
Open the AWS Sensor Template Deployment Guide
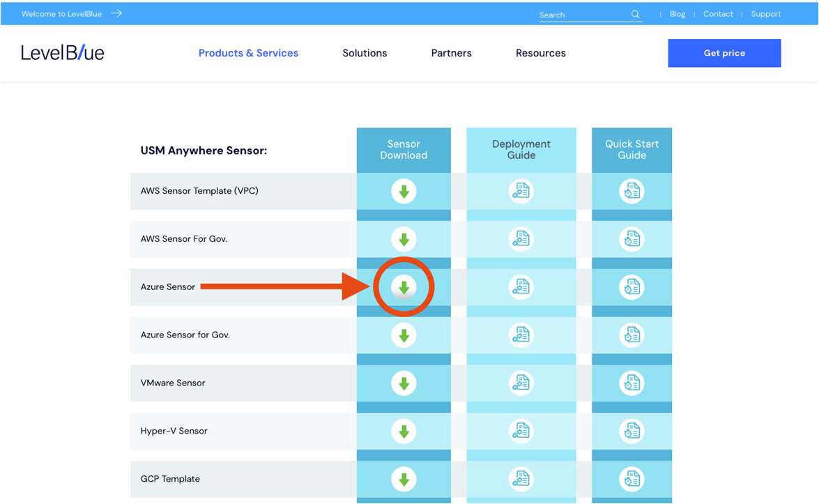(521, 190)
